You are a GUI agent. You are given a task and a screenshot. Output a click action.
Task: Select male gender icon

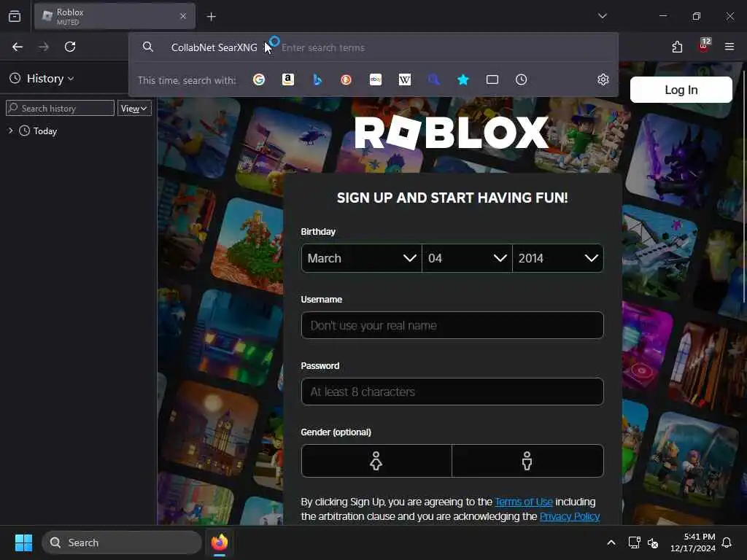click(x=527, y=461)
